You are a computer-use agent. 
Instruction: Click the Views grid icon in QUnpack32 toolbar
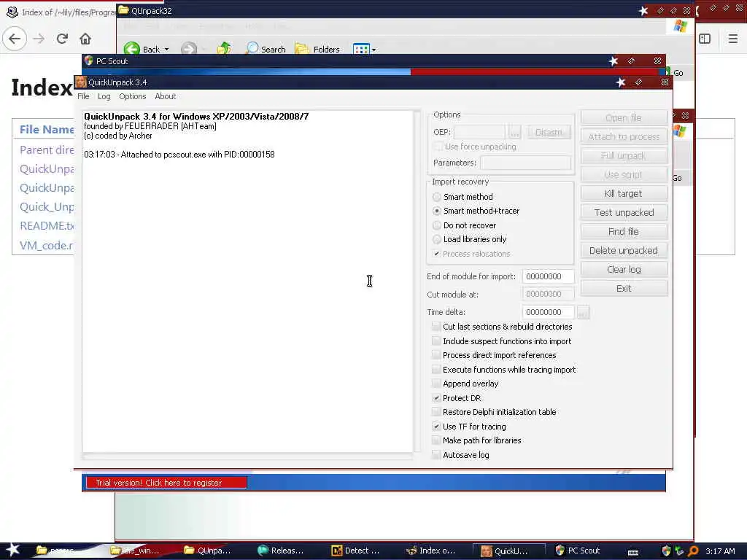coord(361,49)
